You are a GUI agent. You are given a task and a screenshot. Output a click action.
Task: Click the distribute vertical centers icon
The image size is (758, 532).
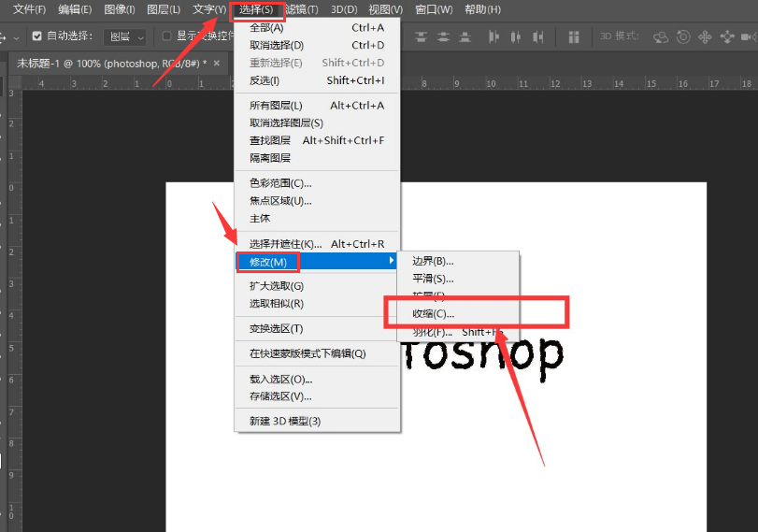pyautogui.click(x=443, y=36)
